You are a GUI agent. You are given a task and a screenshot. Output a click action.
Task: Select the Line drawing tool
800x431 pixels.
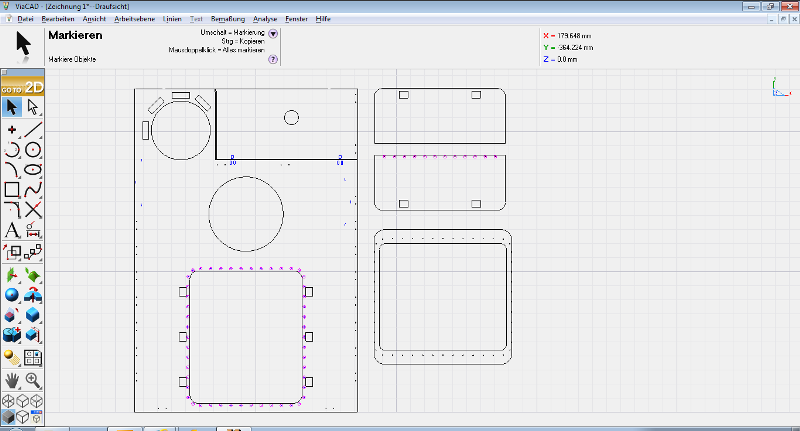tap(33, 129)
